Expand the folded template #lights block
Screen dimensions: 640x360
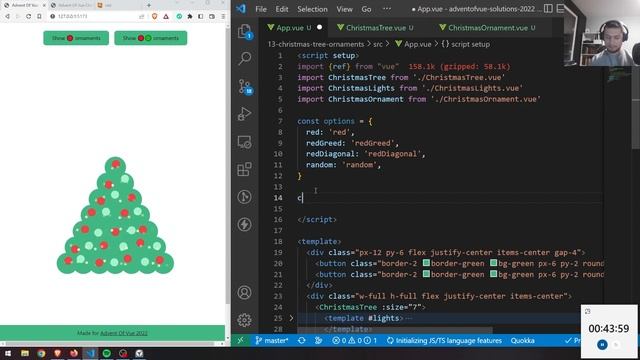coord(291,318)
